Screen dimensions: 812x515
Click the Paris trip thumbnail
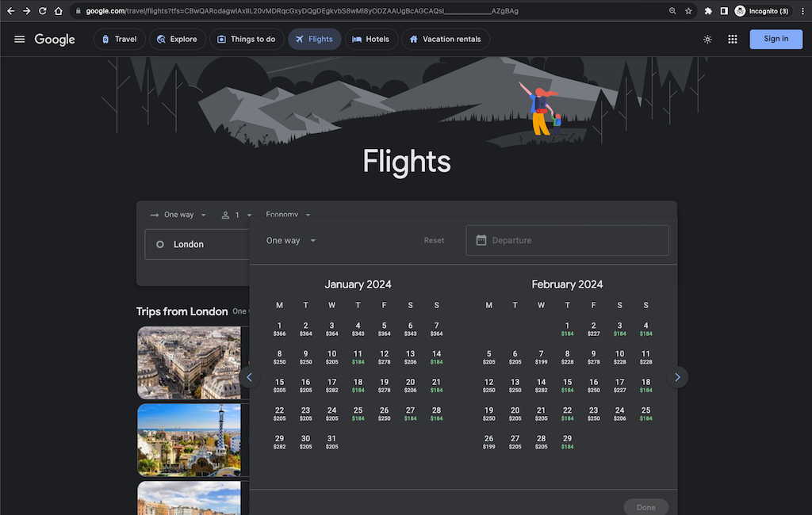point(189,362)
